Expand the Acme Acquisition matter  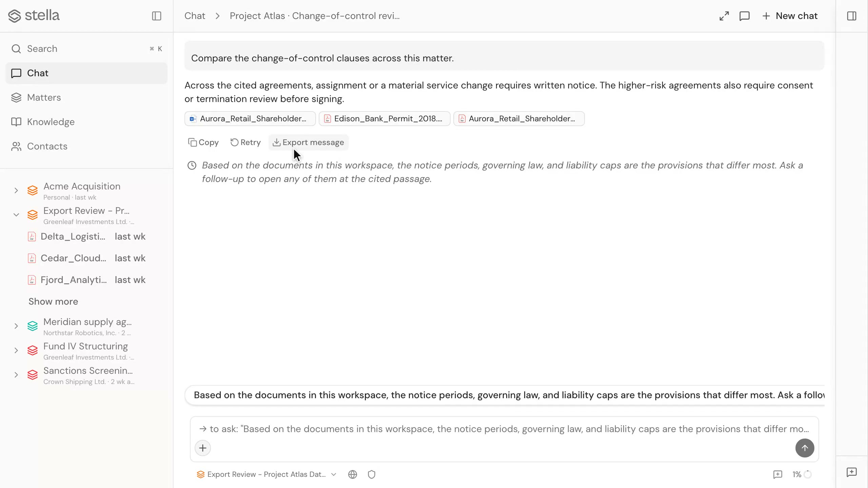point(16,190)
